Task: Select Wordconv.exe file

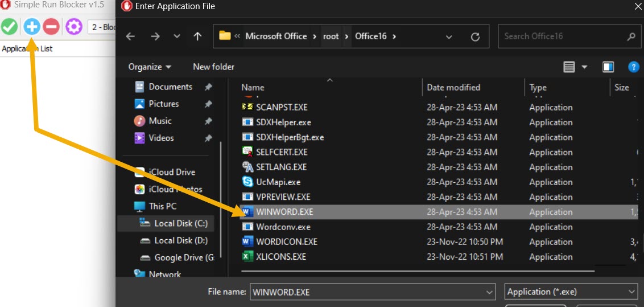Action: click(283, 227)
